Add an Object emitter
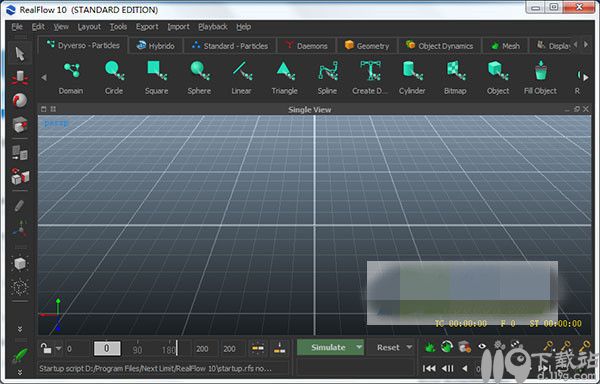 (498, 71)
